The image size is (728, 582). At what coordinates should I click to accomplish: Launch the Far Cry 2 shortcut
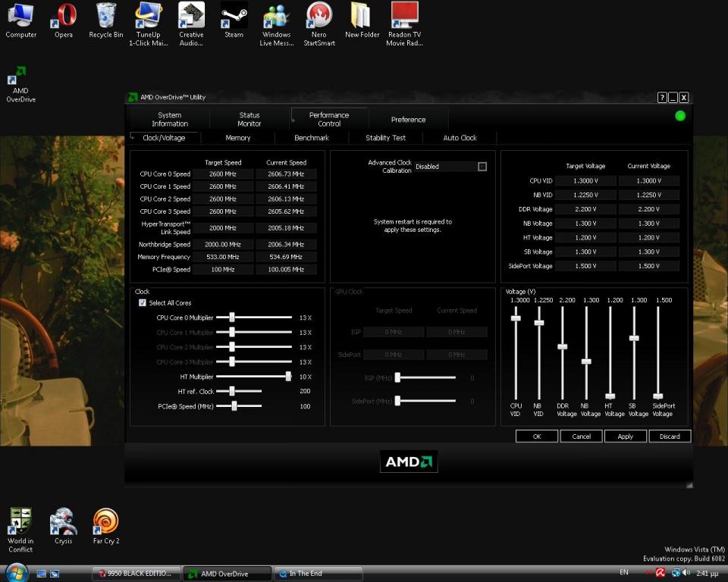coord(106,527)
